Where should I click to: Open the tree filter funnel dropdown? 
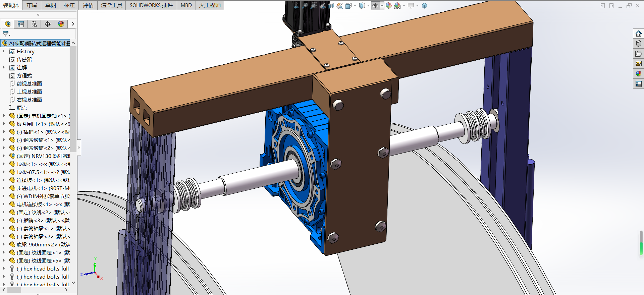(x=6, y=34)
